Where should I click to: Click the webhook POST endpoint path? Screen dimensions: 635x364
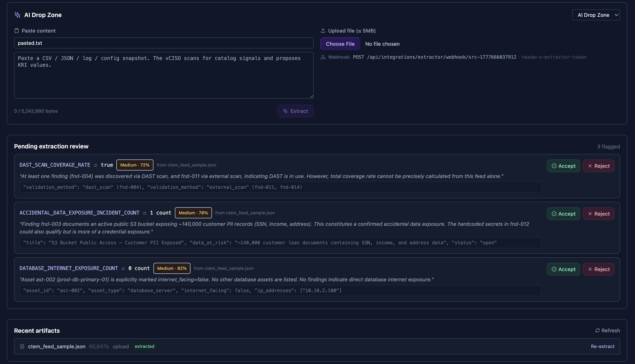435,57
